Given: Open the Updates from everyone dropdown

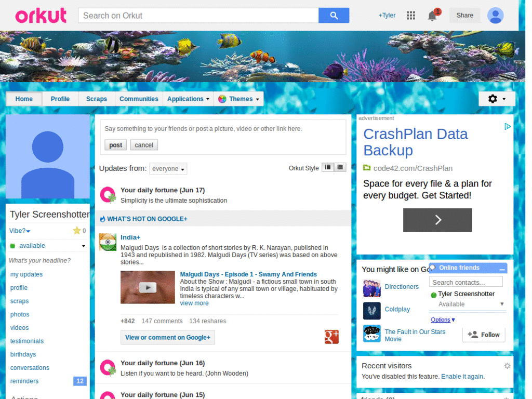Looking at the screenshot, I should point(168,169).
